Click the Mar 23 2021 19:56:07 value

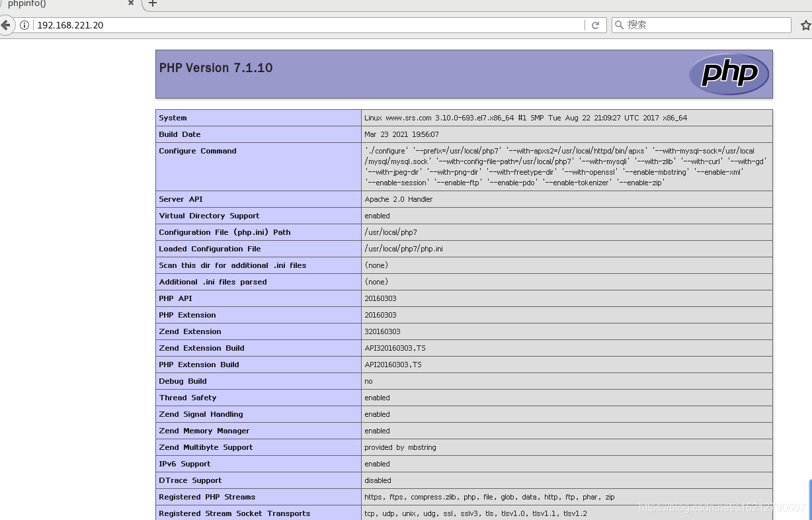point(401,134)
